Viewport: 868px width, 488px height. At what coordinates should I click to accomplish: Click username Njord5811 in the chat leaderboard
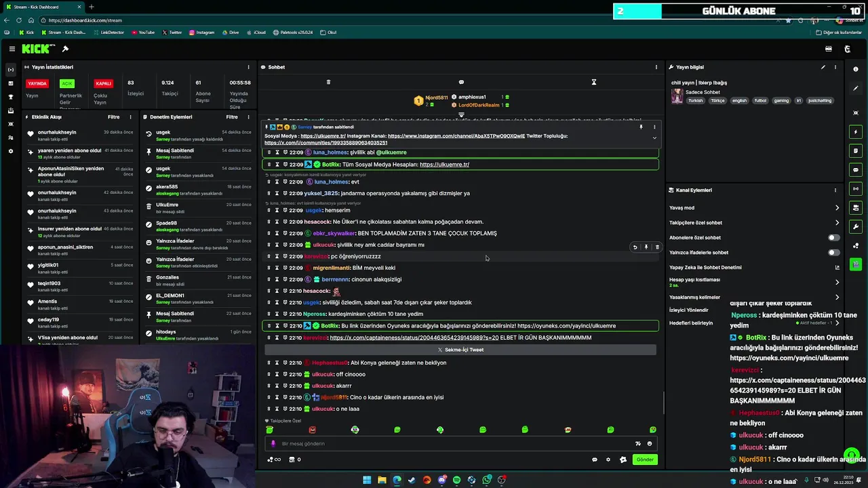pos(436,98)
